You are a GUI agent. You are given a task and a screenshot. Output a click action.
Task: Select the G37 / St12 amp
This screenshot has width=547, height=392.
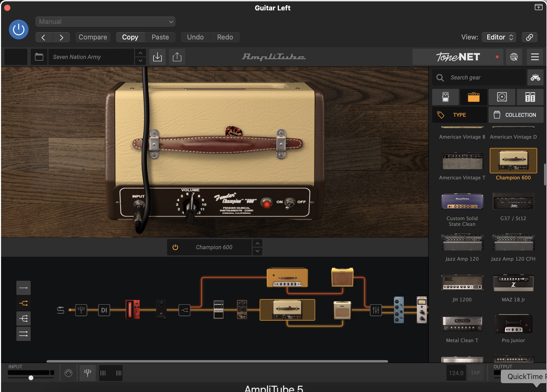(513, 206)
